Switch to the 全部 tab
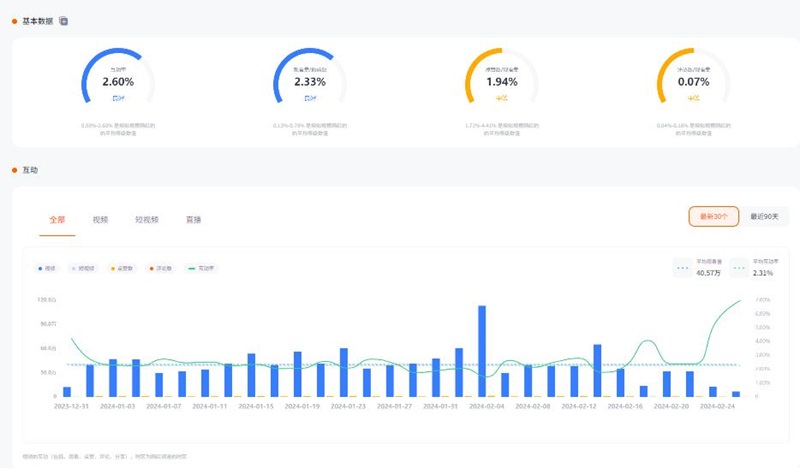Viewport: 800px width, 468px height. pos(57,218)
